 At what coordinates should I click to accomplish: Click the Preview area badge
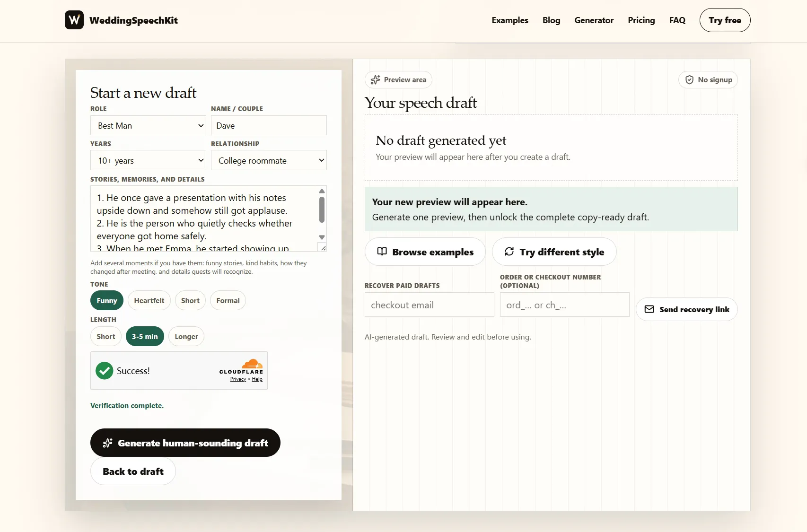point(398,79)
